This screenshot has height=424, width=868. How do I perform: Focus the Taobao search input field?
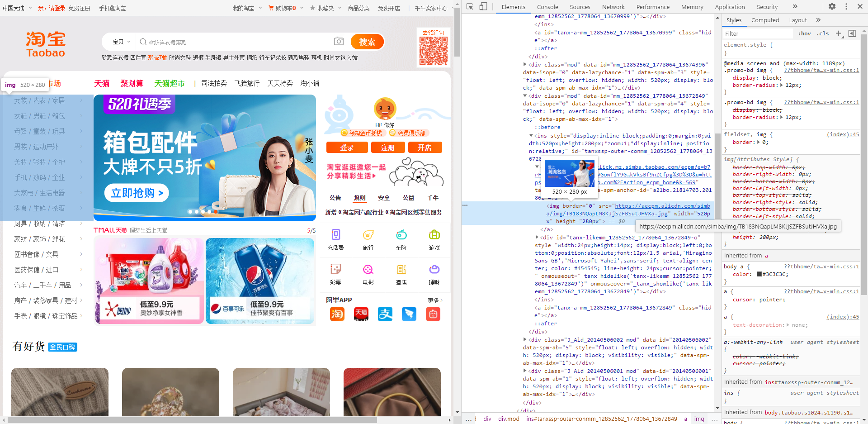pyautogui.click(x=235, y=42)
